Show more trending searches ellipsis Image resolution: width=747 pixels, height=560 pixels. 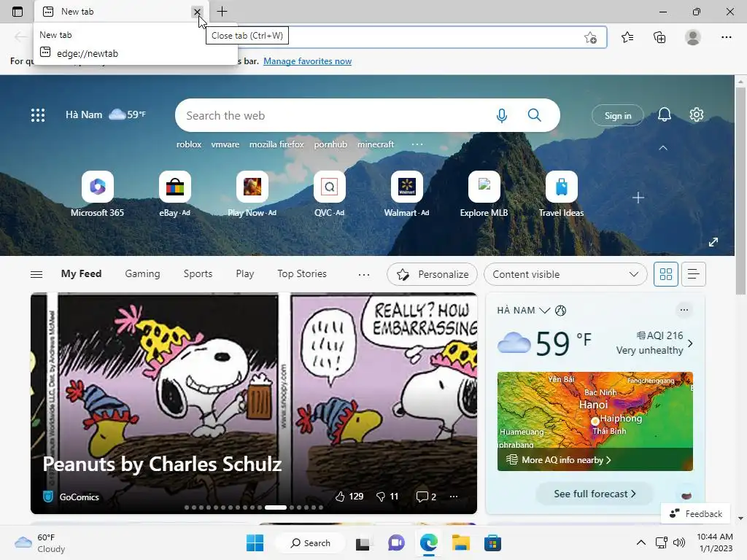417,144
